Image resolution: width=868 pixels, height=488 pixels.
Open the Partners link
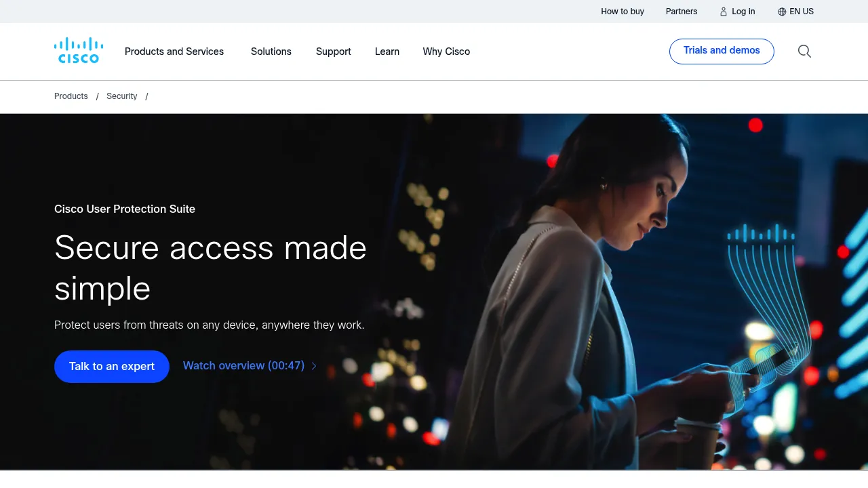682,12
